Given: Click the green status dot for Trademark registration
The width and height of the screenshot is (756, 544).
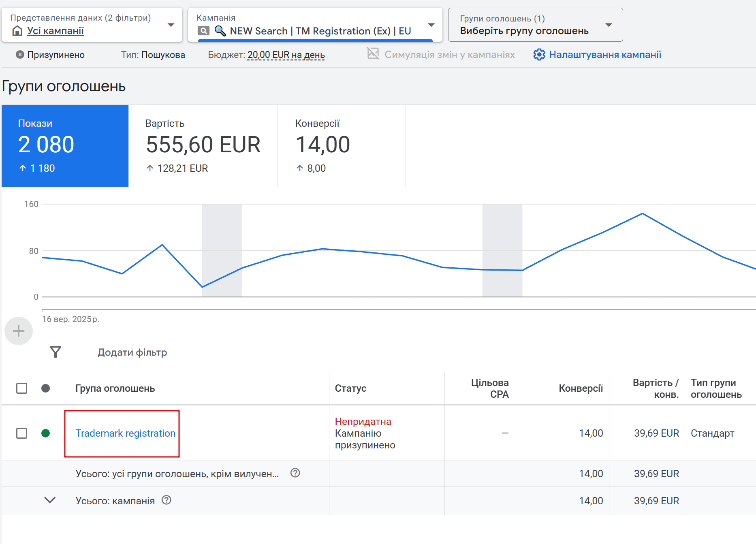Looking at the screenshot, I should pyautogui.click(x=46, y=433).
